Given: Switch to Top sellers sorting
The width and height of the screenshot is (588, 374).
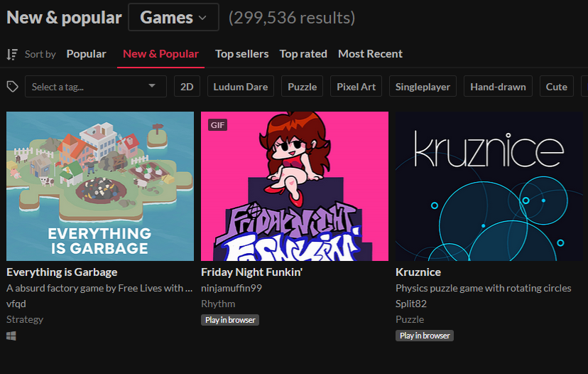Looking at the screenshot, I should point(242,54).
